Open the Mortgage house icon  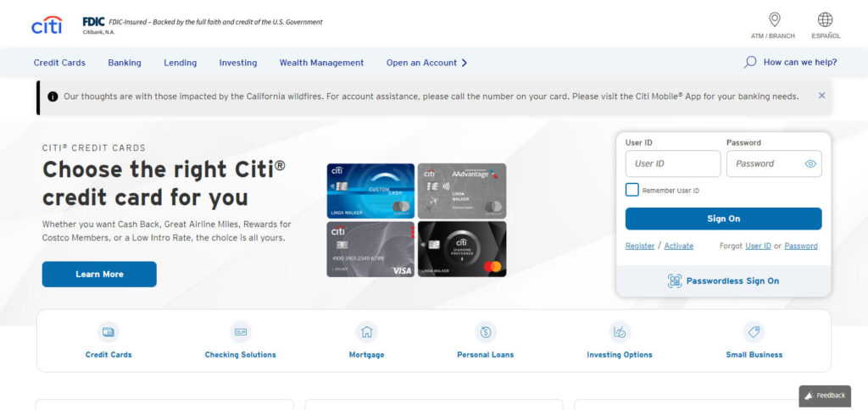point(366,332)
